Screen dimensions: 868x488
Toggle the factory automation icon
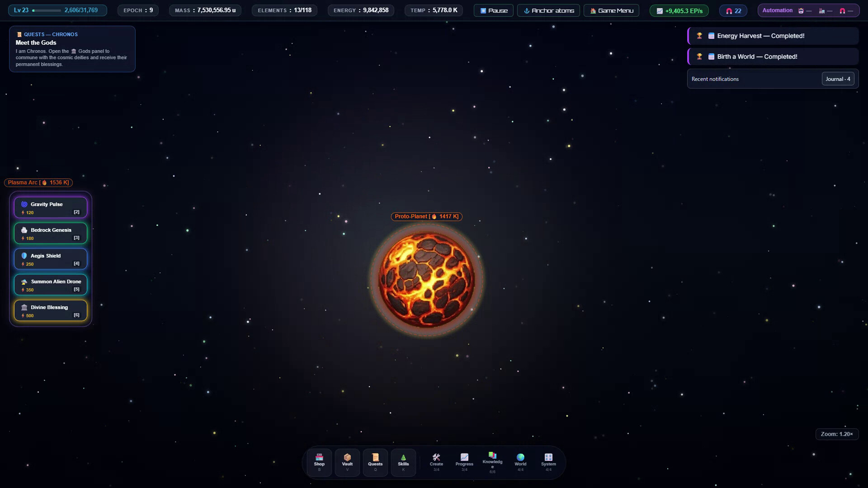(x=826, y=11)
